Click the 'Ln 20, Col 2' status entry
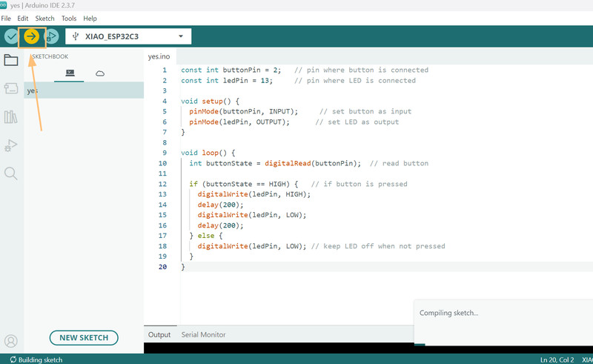The image size is (593, 364). 557,360
